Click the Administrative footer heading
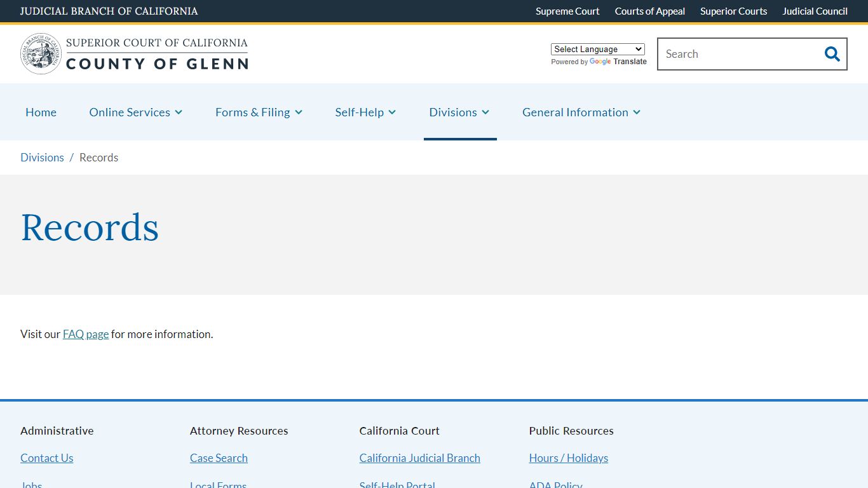Image resolution: width=868 pixels, height=488 pixels. pos(57,431)
